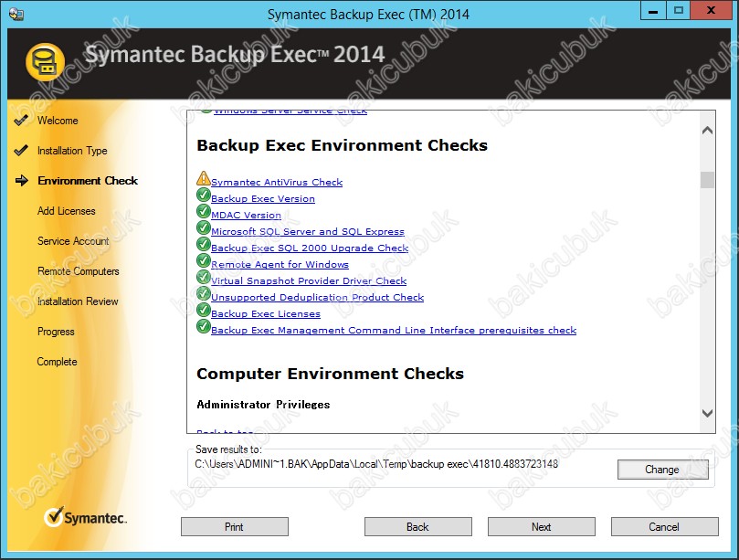Open Management Command Line Interface prerequisites check link
The image size is (739, 560).
[x=394, y=331]
